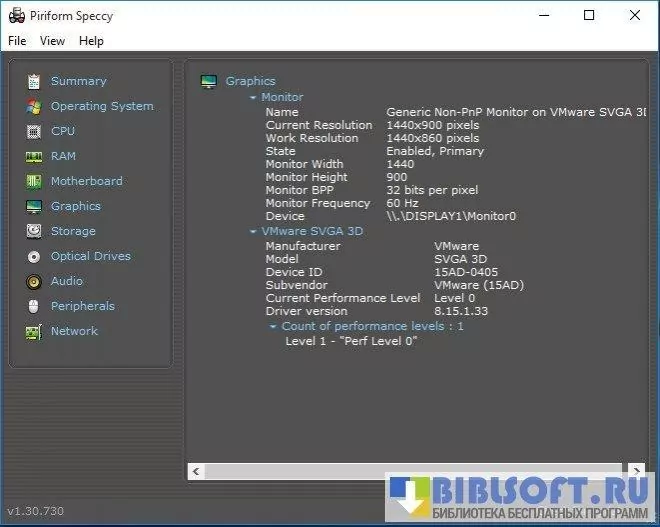Click the Summary clipboard icon
660x527 pixels.
coord(34,81)
